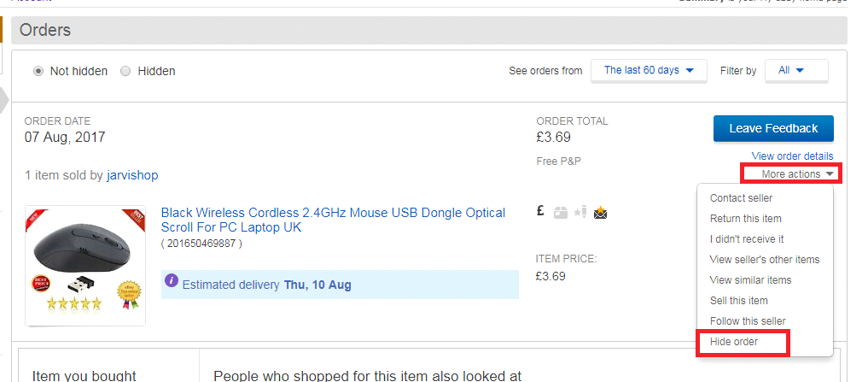The height and width of the screenshot is (382, 868).
Task: Click the greyed feedback left star icon
Action: click(x=580, y=213)
